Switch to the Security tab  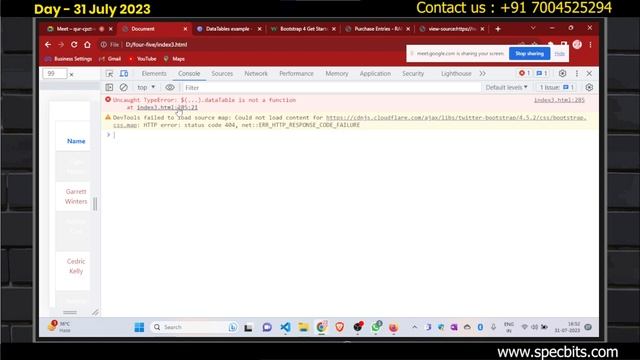(x=413, y=73)
